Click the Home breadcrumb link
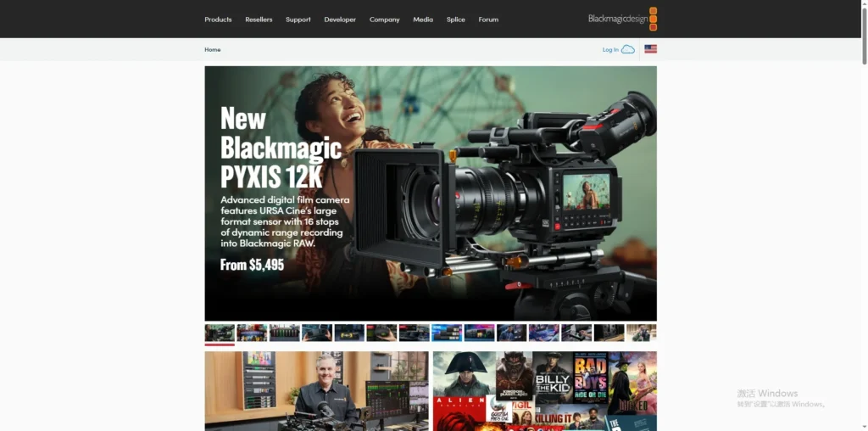 [212, 49]
